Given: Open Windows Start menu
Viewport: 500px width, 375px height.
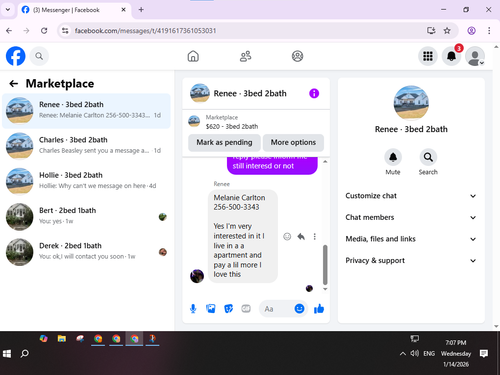Looking at the screenshot, I should tap(7, 353).
